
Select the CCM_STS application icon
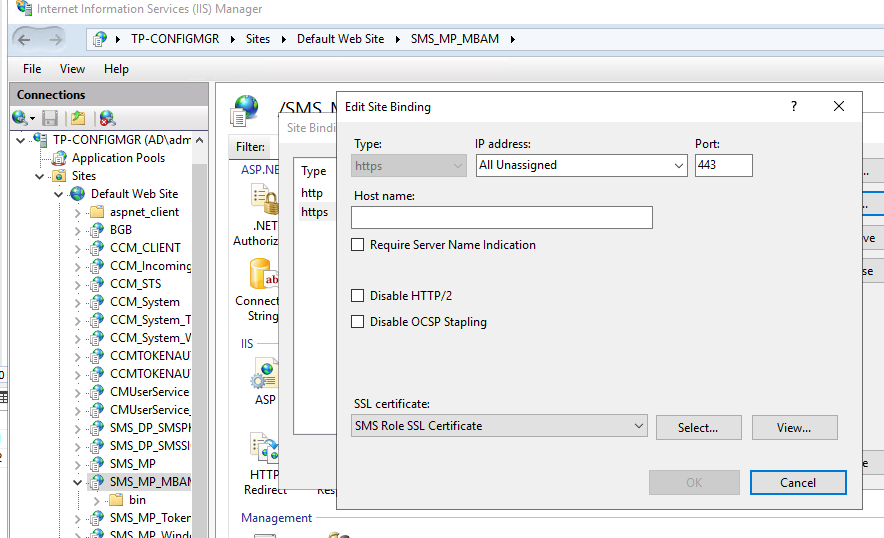click(97, 284)
